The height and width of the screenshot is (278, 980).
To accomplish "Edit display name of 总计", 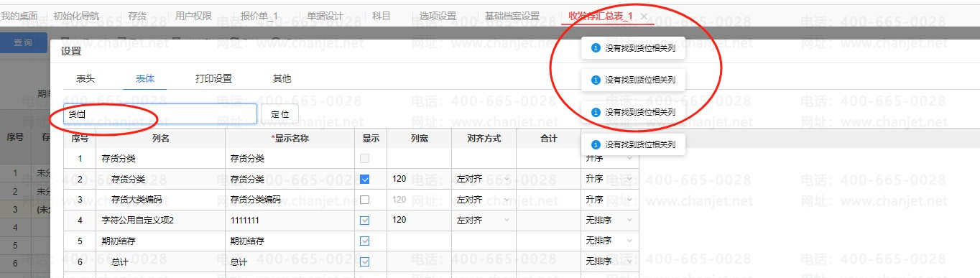I will coord(290,262).
